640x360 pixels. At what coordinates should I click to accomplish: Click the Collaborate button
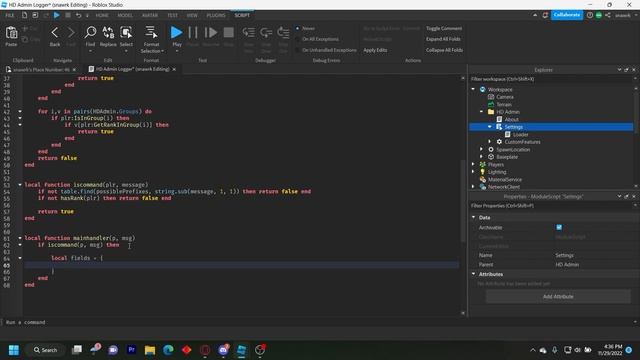click(x=567, y=15)
